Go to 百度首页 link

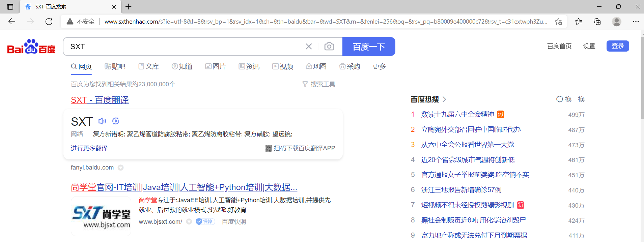[x=559, y=46]
